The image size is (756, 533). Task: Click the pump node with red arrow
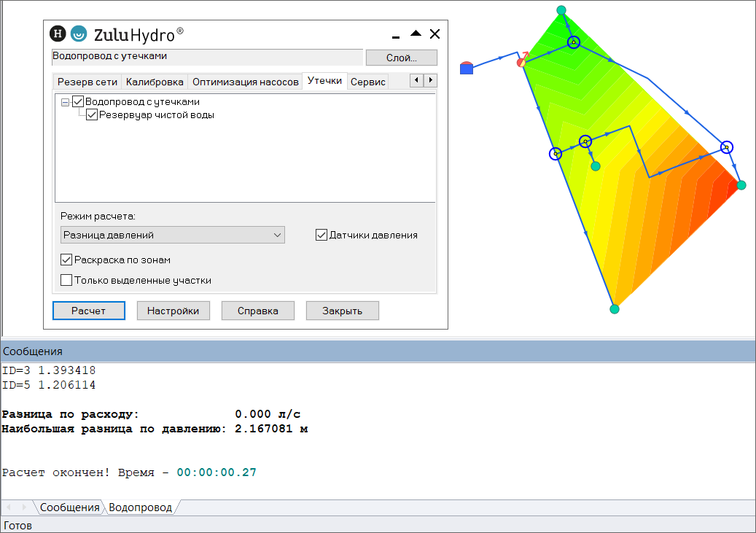pyautogui.click(x=522, y=61)
